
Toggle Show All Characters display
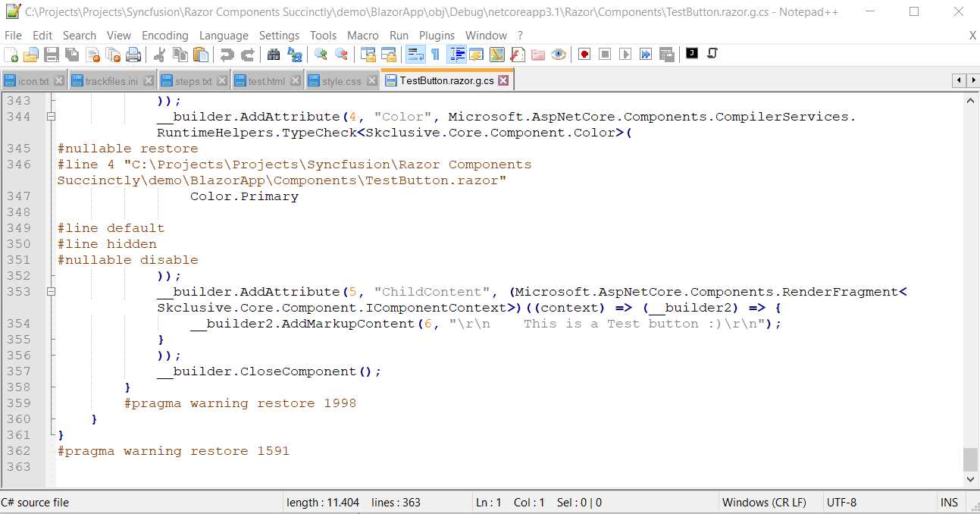coord(434,54)
